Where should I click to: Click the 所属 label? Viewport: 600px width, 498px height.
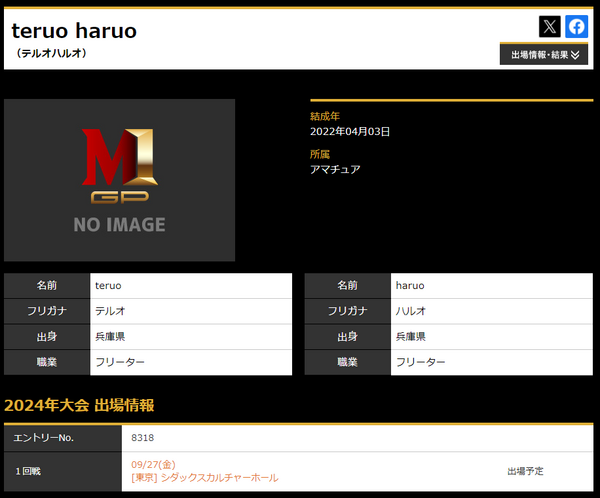(320, 154)
